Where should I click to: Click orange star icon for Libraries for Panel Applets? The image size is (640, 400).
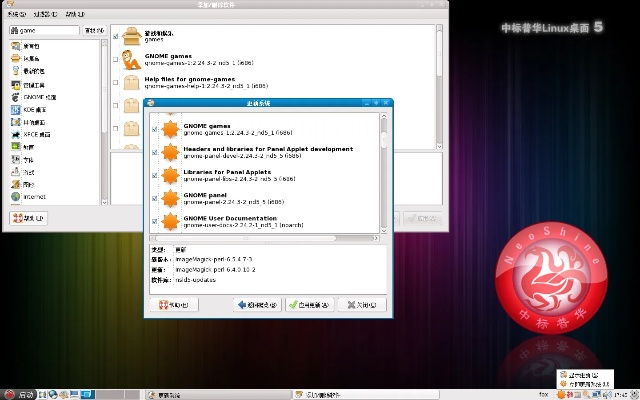point(170,176)
